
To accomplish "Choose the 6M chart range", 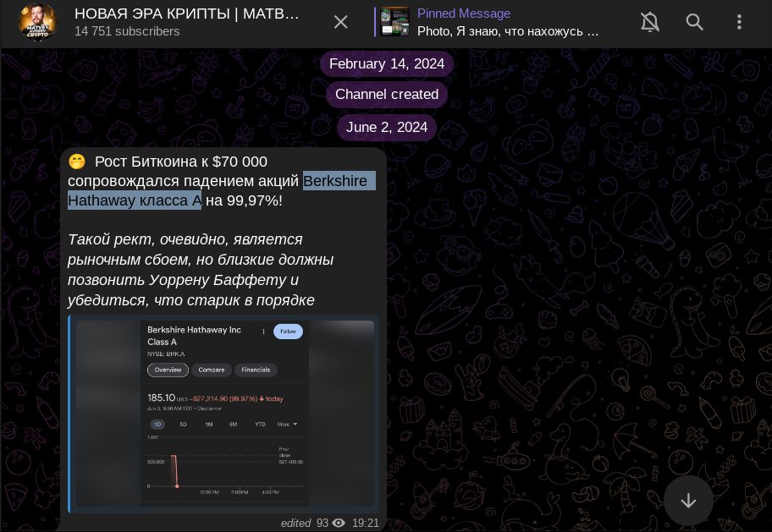I will (x=233, y=425).
